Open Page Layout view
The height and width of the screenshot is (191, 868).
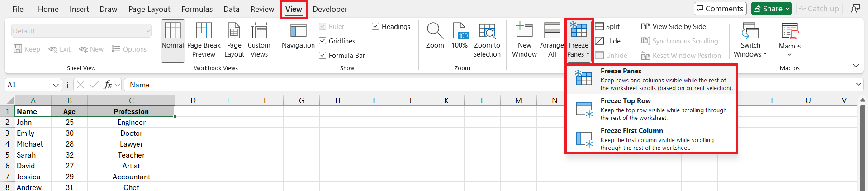pos(234,41)
